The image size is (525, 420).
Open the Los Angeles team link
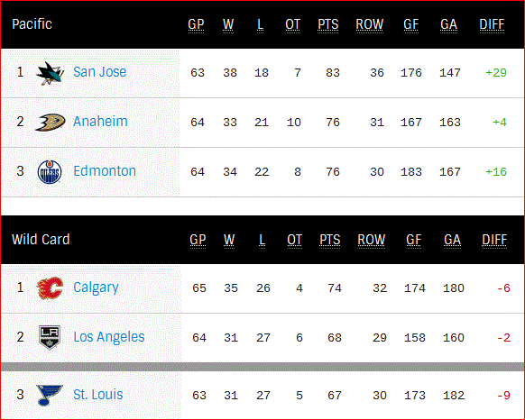click(x=109, y=337)
